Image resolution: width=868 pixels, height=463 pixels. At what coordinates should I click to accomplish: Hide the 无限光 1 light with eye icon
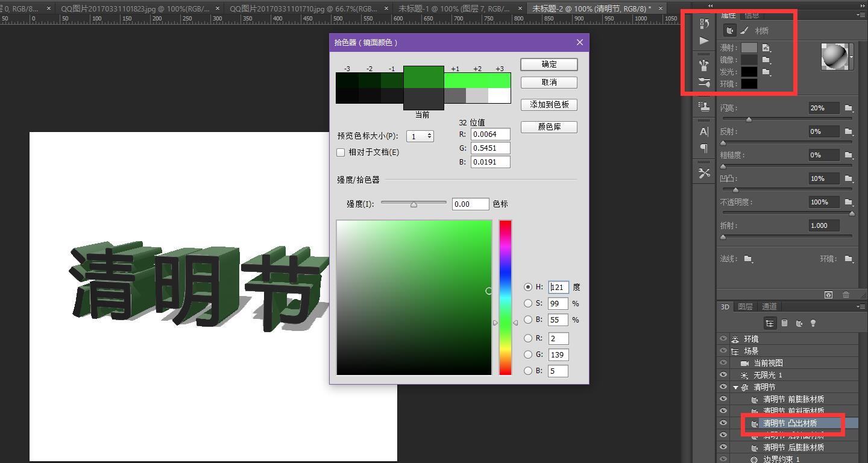pyautogui.click(x=723, y=375)
